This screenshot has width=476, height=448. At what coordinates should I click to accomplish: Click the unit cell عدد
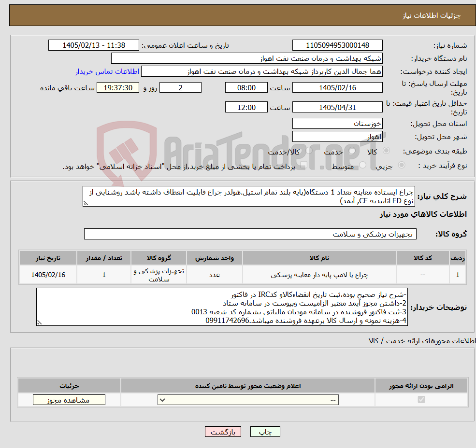coord(215,275)
